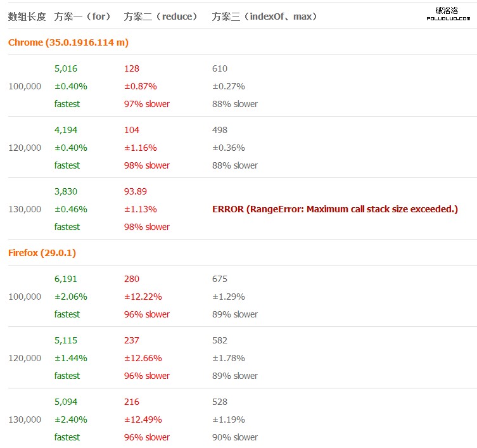Select the ±12.66% margin value

point(143,358)
